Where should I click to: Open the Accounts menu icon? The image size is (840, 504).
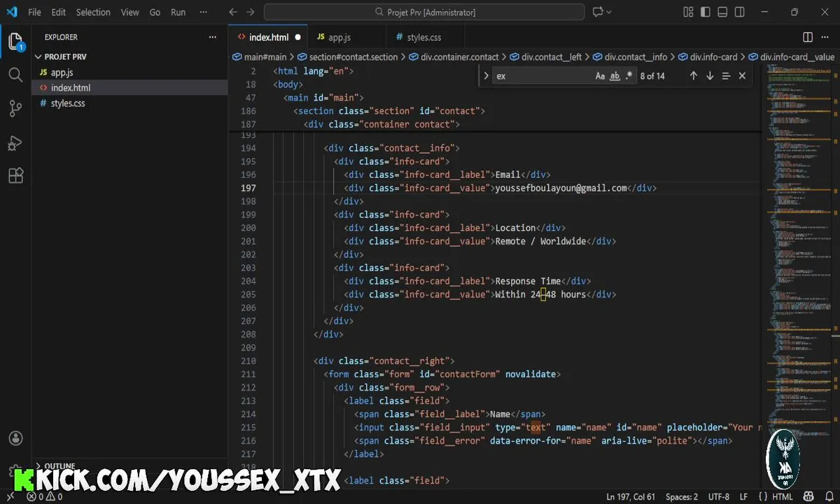[15, 438]
